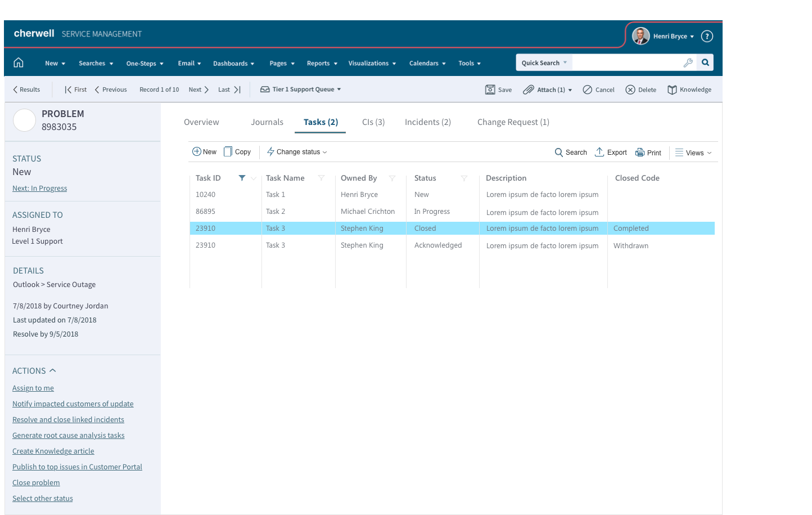This screenshot has width=812, height=515.
Task: Click the Quick Search magnifier button
Action: [705, 62]
